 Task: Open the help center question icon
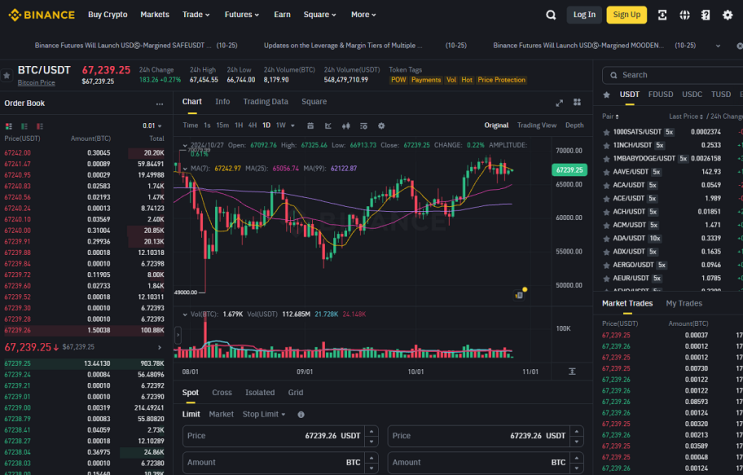coord(706,15)
